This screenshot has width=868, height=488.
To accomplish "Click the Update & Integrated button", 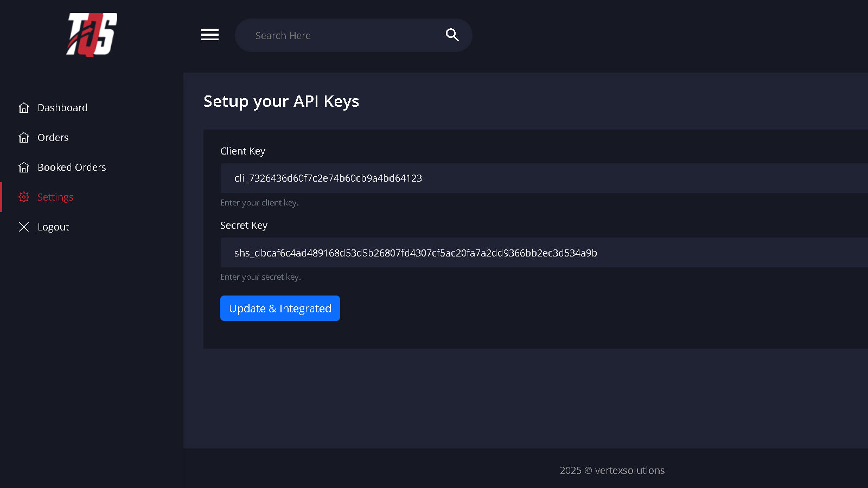I will coord(280,308).
